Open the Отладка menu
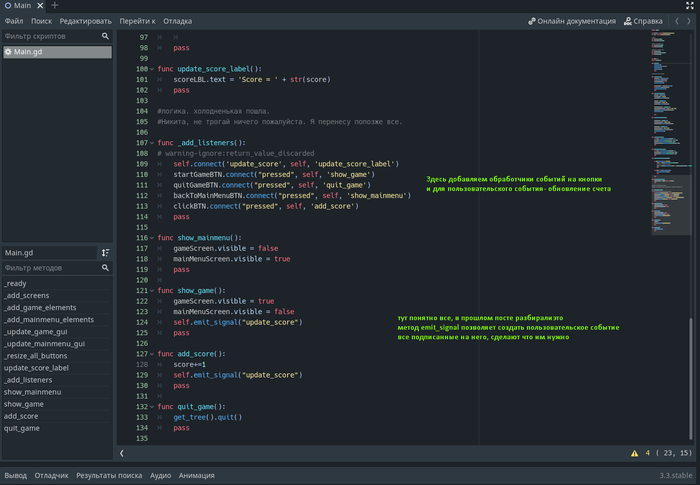The image size is (700, 485). pos(177,20)
